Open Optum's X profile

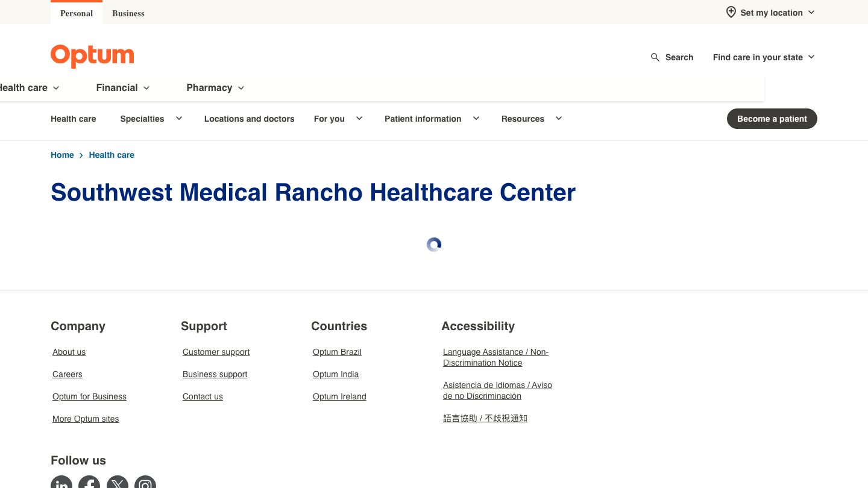click(117, 484)
